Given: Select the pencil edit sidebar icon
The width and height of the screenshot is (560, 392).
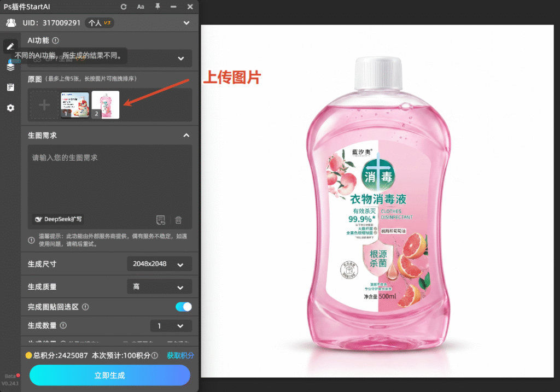Looking at the screenshot, I should pyautogui.click(x=10, y=46).
